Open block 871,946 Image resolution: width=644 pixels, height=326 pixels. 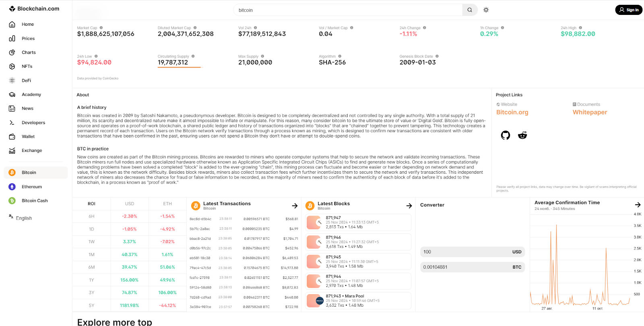pos(358,242)
